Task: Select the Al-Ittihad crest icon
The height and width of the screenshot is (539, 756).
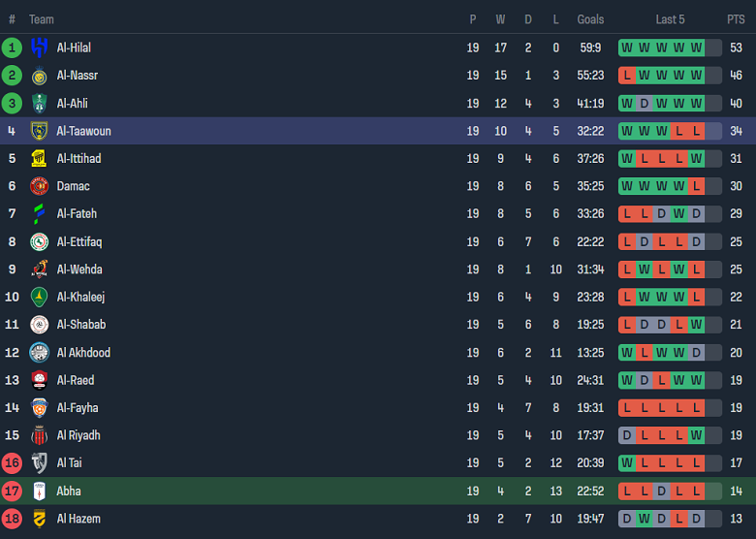Action: click(39, 159)
